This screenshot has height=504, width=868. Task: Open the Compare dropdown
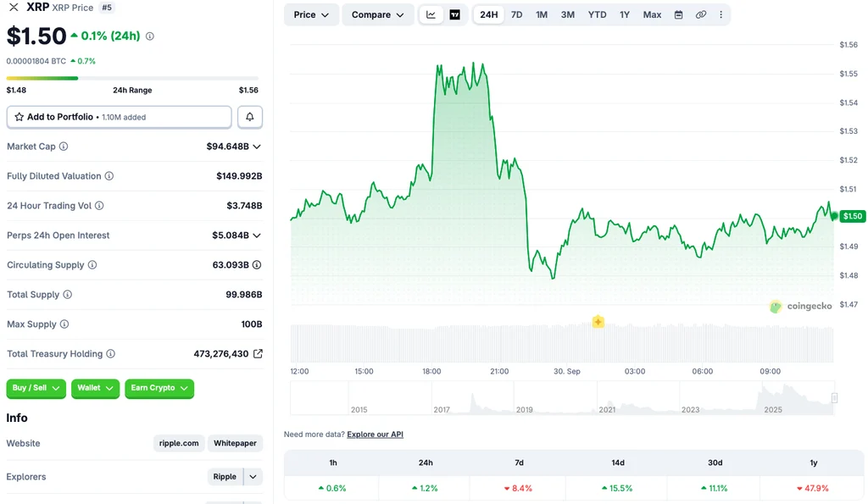(x=377, y=15)
